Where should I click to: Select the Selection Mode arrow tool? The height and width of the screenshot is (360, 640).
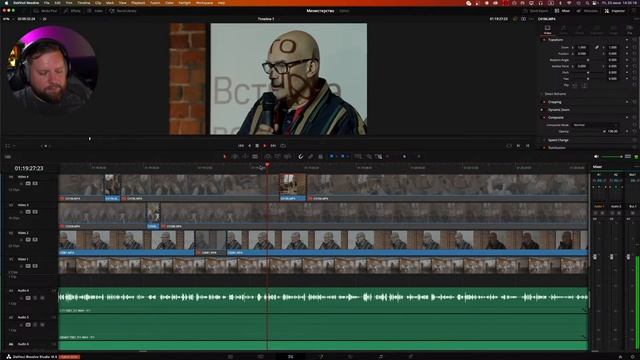[x=225, y=156]
